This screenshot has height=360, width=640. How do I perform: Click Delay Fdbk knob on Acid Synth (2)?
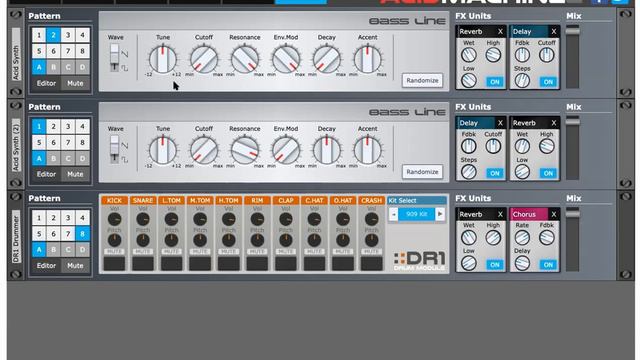(x=469, y=146)
